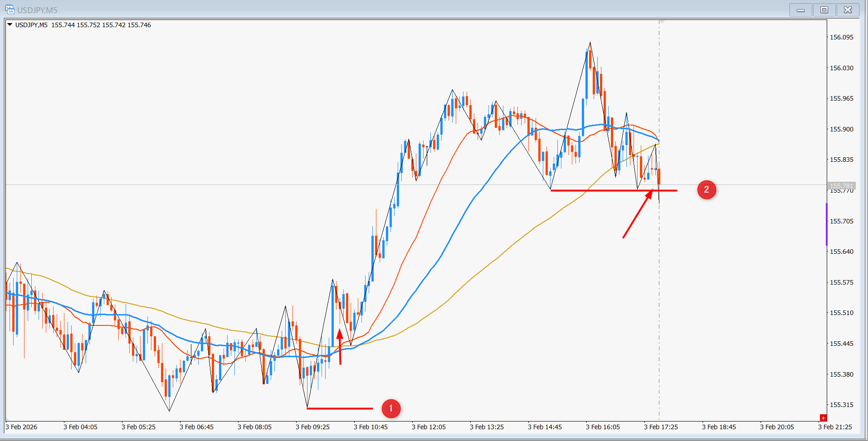Click the 3 Feb 16:05 time label
Screen dimensions: 868x441
point(603,427)
